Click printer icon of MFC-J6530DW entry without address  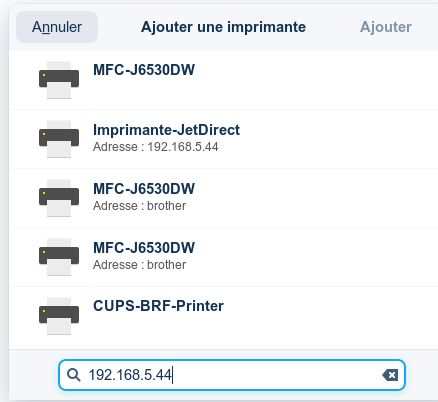tap(59, 80)
